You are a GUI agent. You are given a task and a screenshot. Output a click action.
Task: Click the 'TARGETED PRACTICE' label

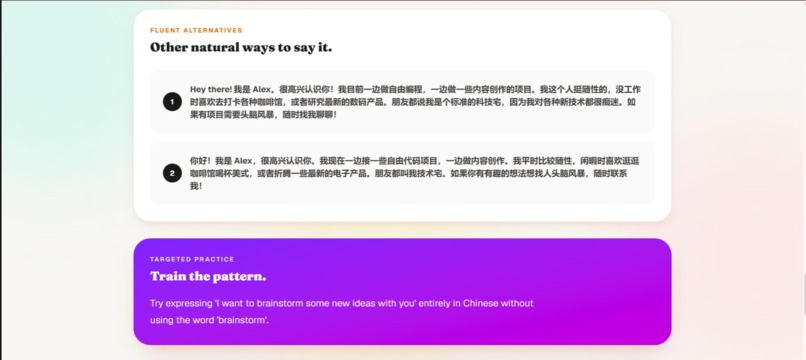tap(192, 259)
